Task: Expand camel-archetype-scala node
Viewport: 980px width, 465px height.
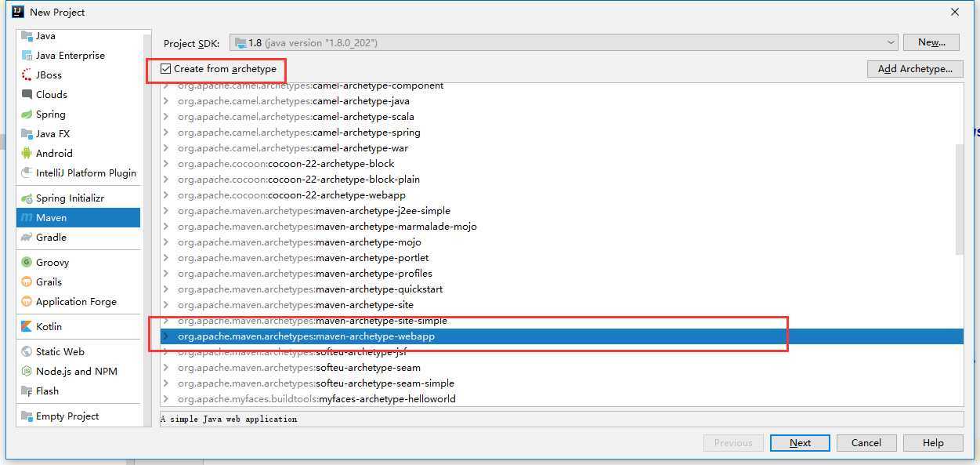Action: (x=165, y=117)
